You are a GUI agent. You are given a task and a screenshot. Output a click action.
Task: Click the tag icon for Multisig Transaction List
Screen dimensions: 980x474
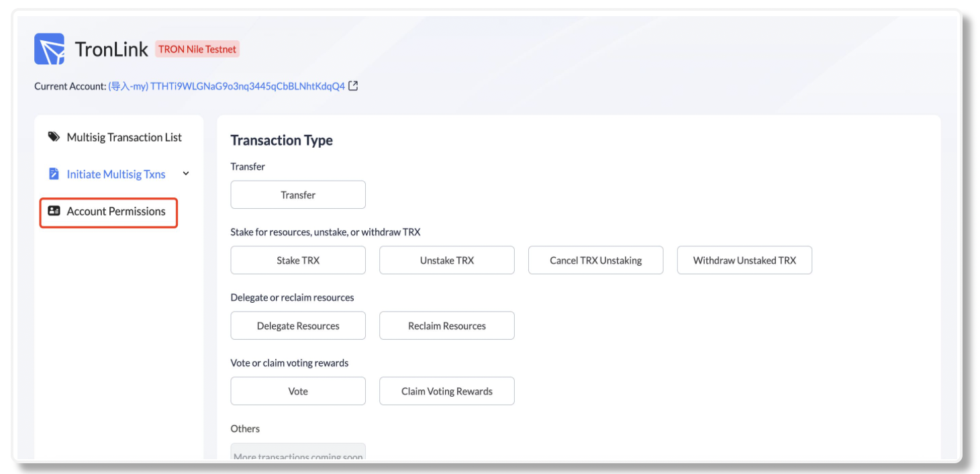[x=54, y=137]
